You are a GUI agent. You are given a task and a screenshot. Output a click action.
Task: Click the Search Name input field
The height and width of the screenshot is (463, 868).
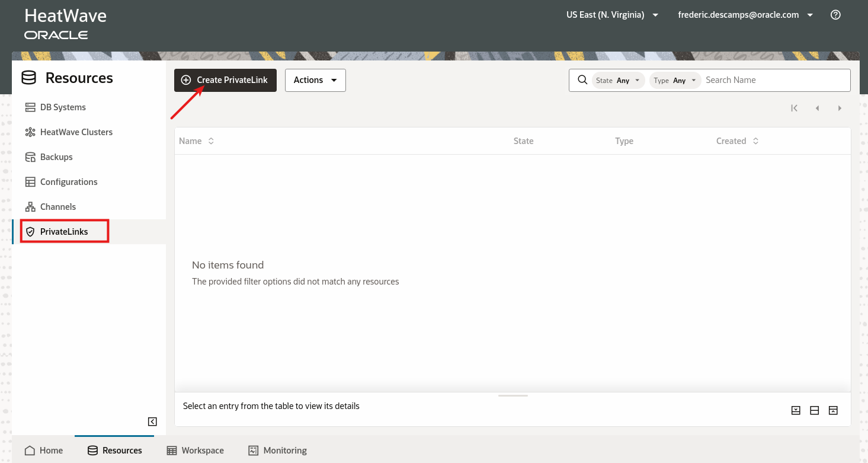[776, 80]
